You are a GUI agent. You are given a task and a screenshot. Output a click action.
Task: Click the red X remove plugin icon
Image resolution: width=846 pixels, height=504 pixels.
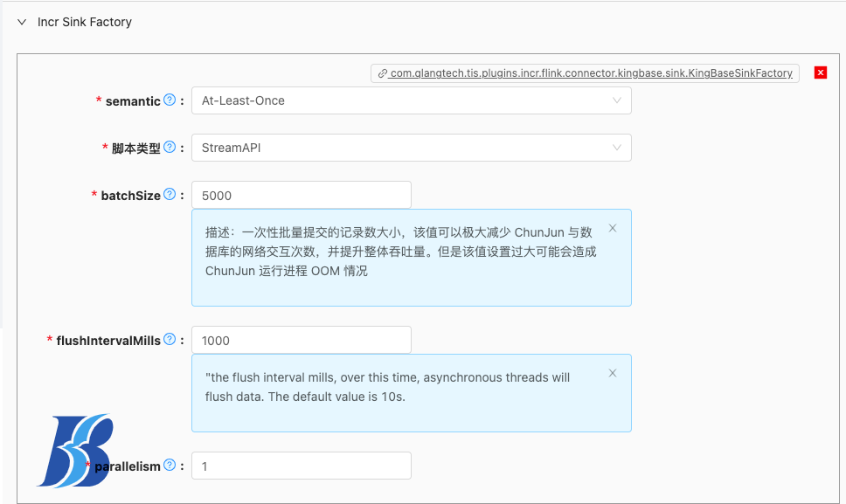click(820, 72)
